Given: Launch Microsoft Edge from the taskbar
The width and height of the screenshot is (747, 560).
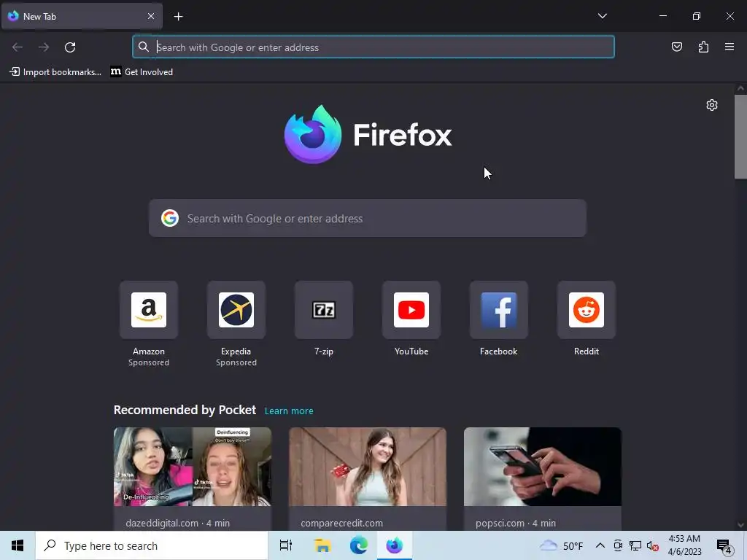Looking at the screenshot, I should [359, 545].
